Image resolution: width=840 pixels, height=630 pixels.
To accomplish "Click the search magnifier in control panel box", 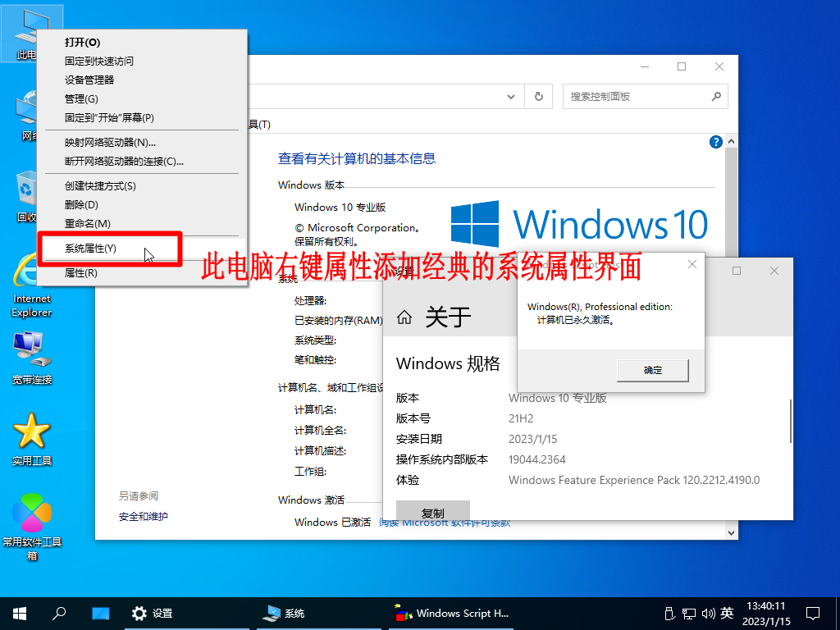I will [716, 97].
